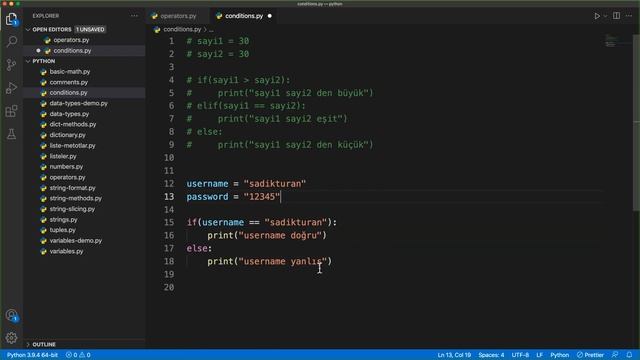This screenshot has width=640, height=360.
Task: Change LF end of line sequence
Action: tap(539, 355)
